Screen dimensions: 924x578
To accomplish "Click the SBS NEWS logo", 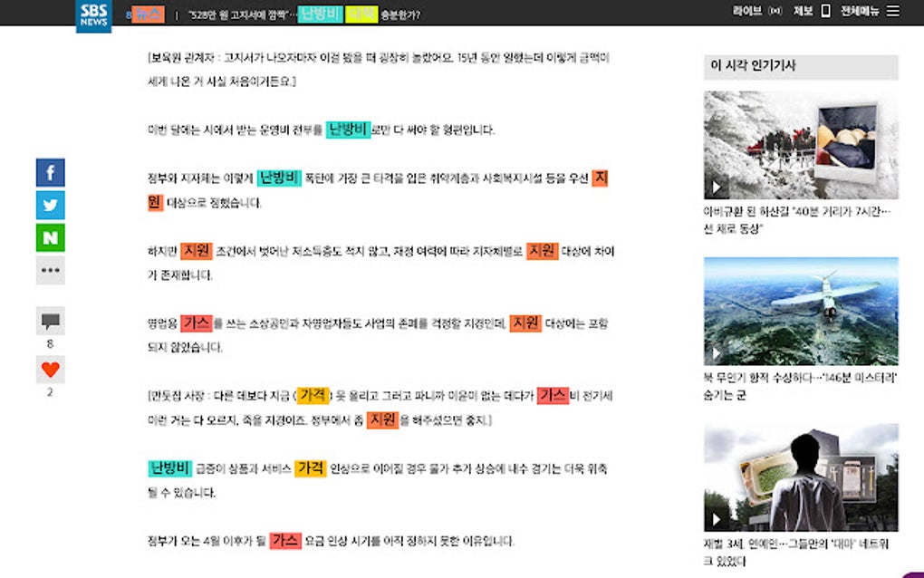I will point(94,14).
